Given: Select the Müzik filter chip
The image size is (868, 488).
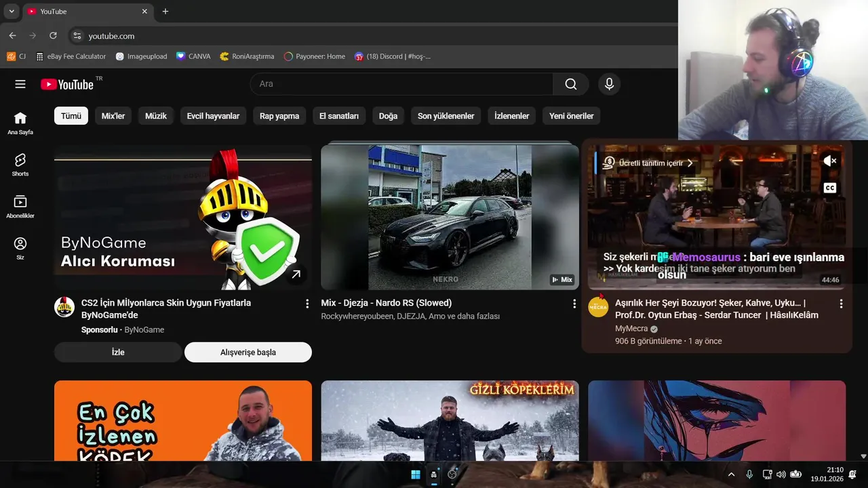Looking at the screenshot, I should click(x=156, y=116).
